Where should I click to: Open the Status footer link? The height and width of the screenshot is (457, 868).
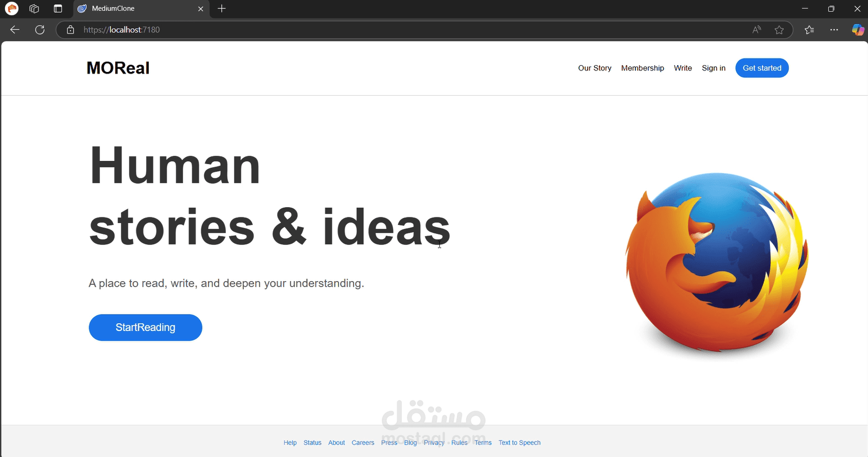coord(312,443)
